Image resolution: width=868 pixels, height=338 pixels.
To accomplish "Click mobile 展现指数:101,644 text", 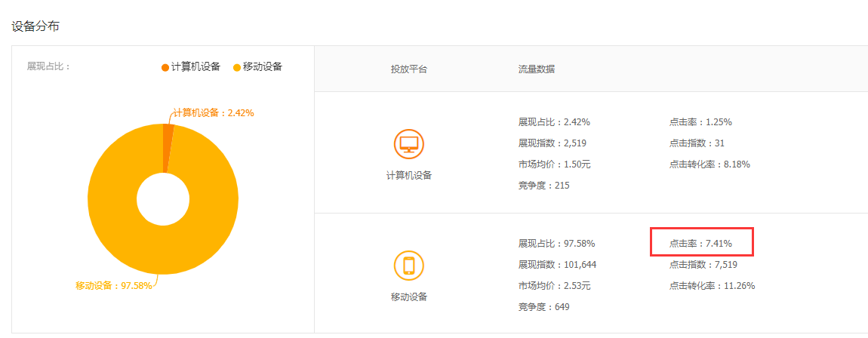I will coord(558,265).
